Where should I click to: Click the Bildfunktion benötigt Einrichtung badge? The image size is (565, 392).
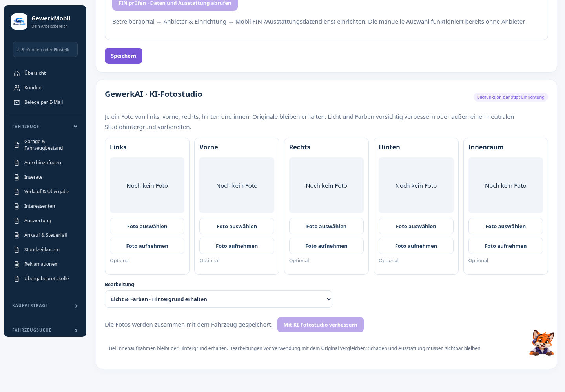[x=511, y=97]
